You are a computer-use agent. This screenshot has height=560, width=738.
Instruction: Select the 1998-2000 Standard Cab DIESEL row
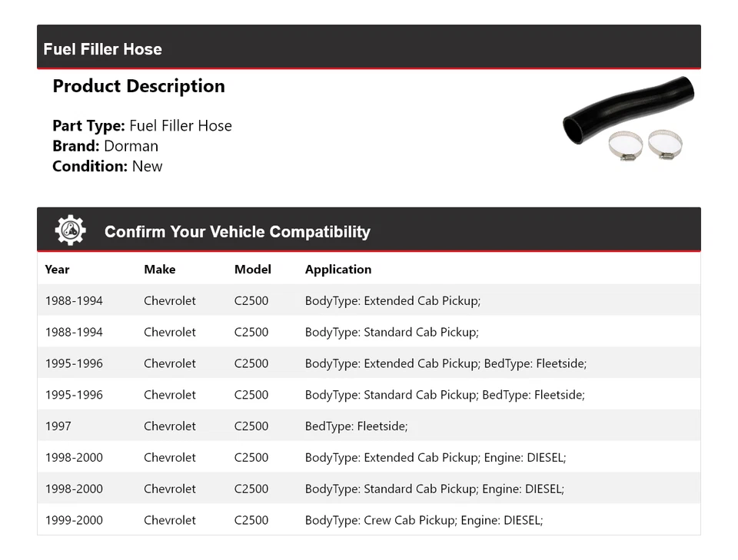click(368, 489)
